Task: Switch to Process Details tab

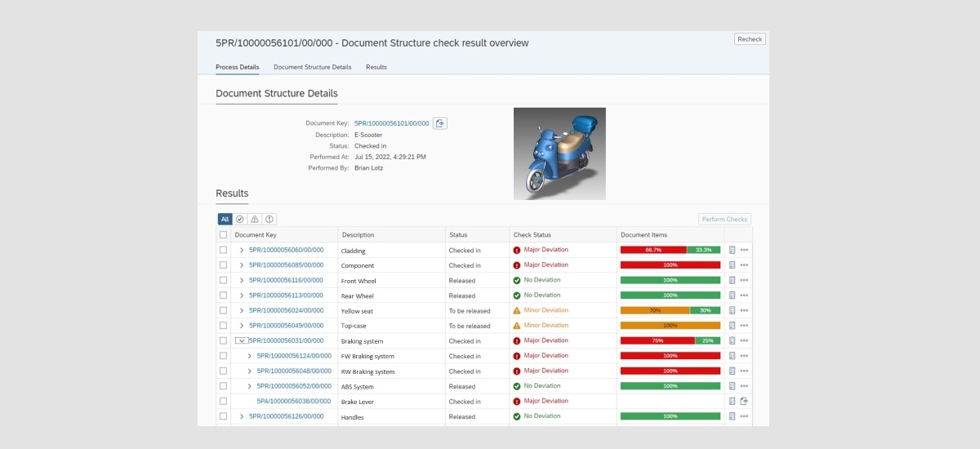Action: [x=238, y=67]
